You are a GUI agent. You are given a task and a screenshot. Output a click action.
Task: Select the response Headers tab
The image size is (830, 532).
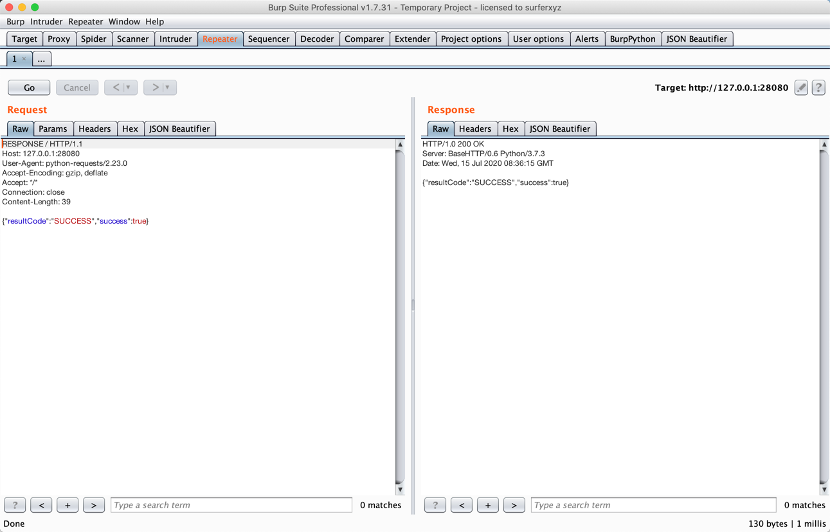point(475,129)
